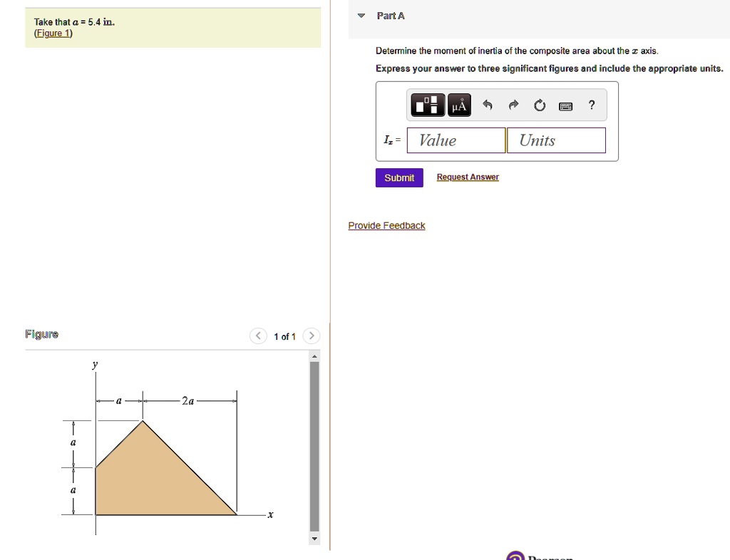Click the Request Answer link
730x560 pixels.
(x=468, y=177)
